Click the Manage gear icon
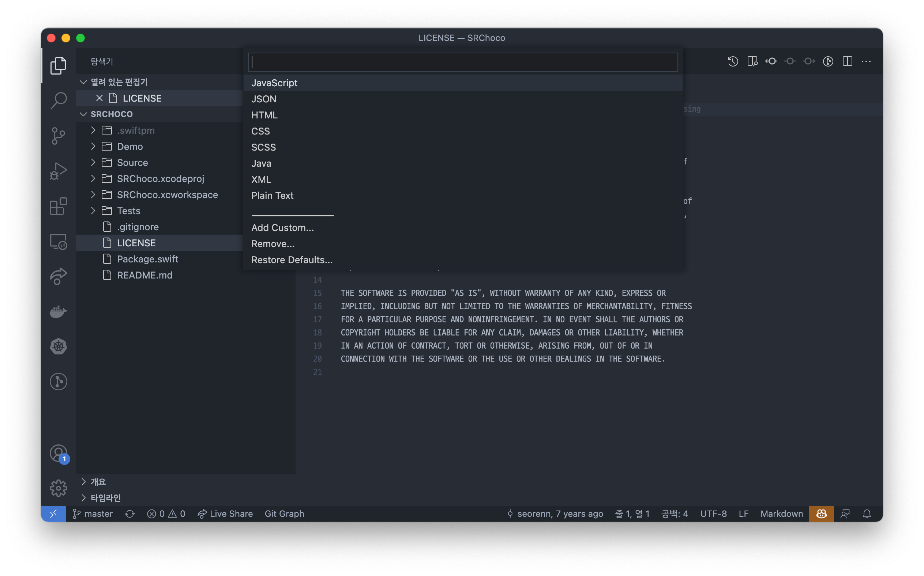 click(x=58, y=488)
